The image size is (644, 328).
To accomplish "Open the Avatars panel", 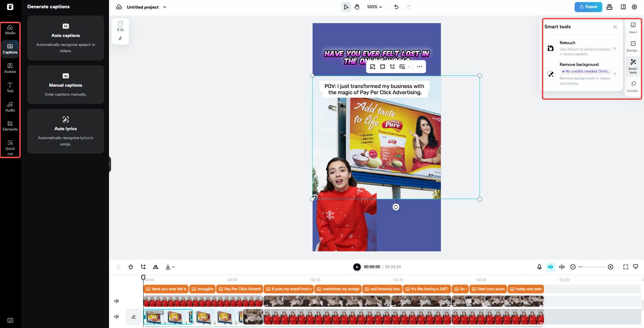I will (x=10, y=68).
